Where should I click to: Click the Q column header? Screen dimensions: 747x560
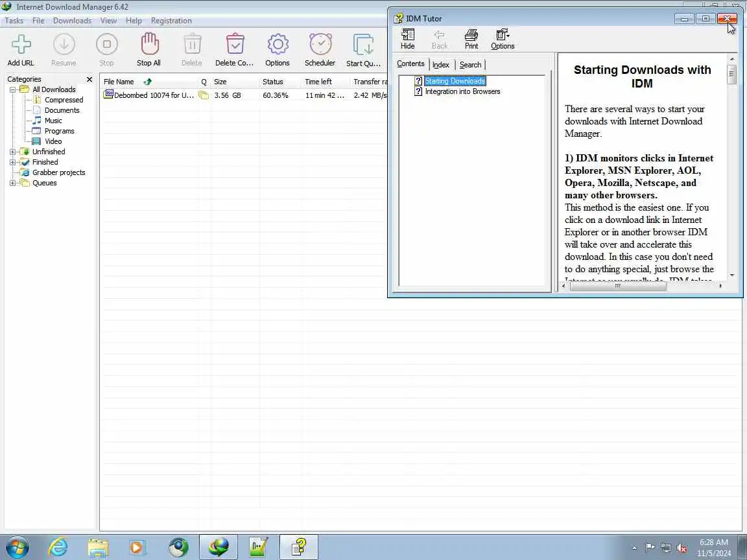tap(204, 82)
